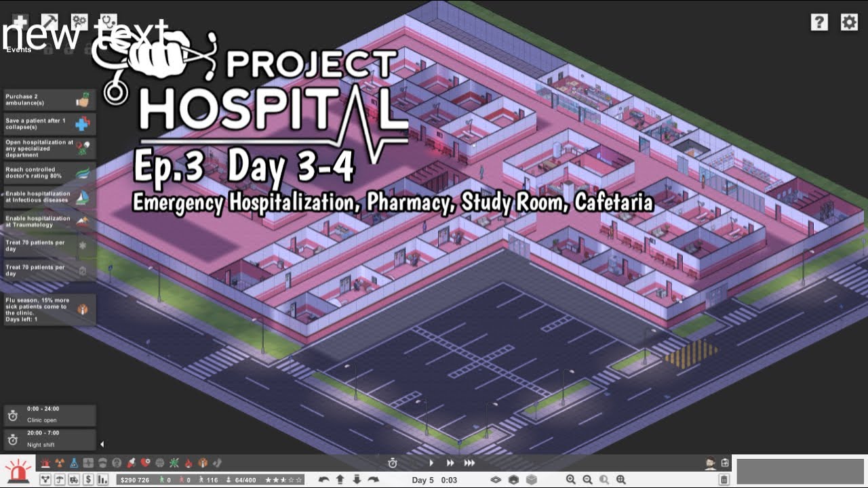Click the star hospital rating display

point(283,480)
